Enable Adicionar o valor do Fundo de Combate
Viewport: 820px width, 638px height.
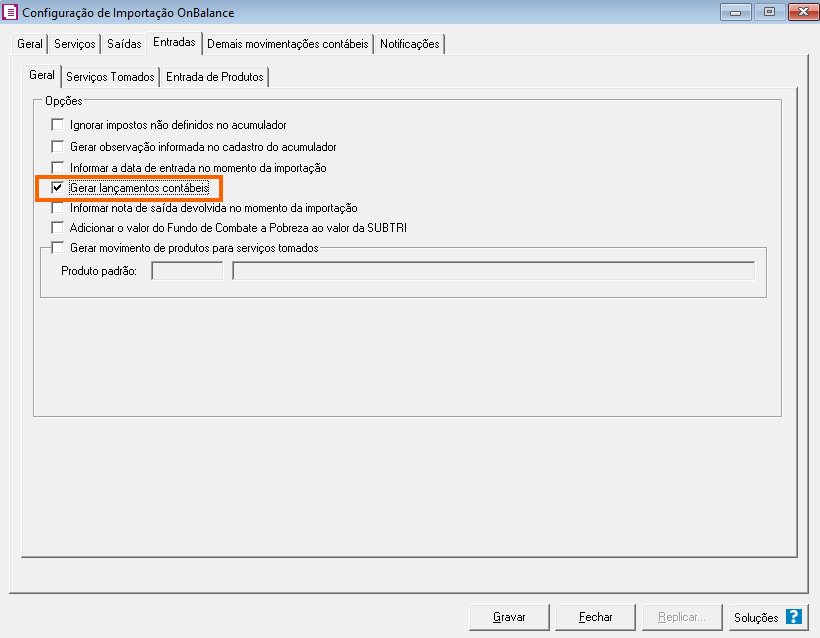coord(58,228)
